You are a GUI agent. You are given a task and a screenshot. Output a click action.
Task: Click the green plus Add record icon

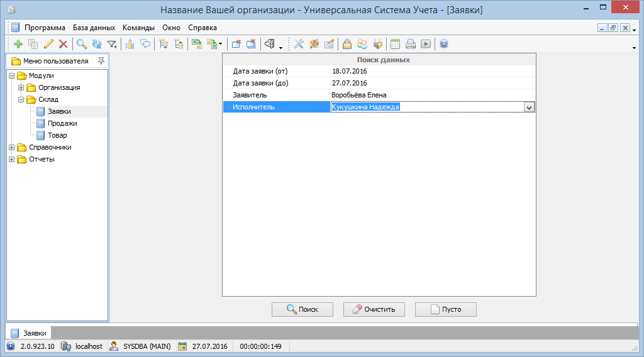pyautogui.click(x=18, y=44)
